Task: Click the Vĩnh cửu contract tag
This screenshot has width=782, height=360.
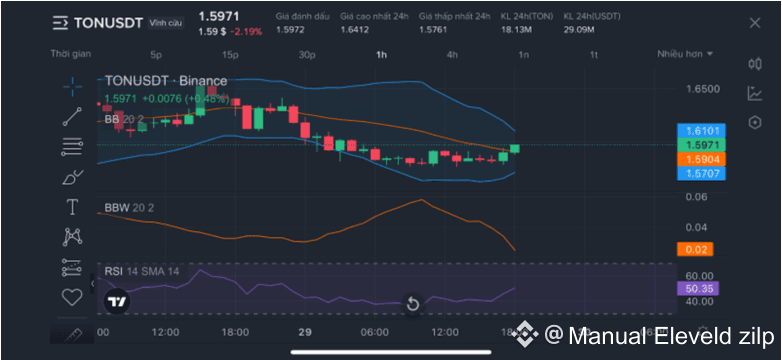Action: pos(166,22)
